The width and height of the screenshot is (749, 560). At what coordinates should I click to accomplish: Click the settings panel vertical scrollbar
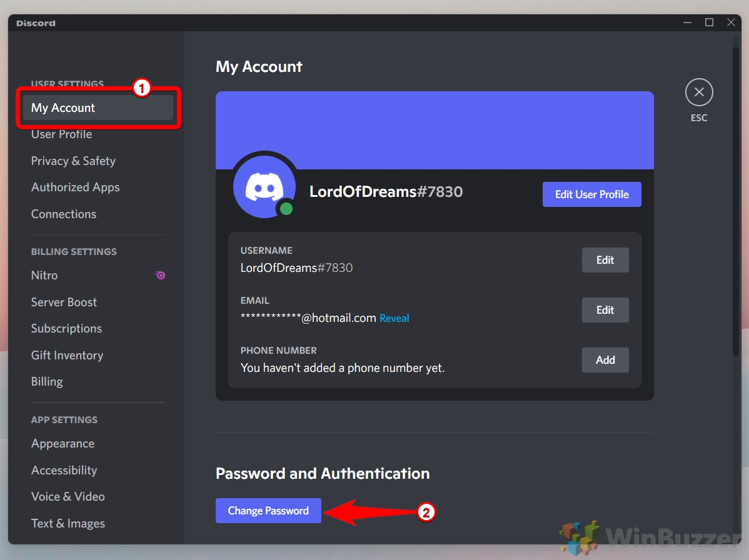(x=736, y=201)
